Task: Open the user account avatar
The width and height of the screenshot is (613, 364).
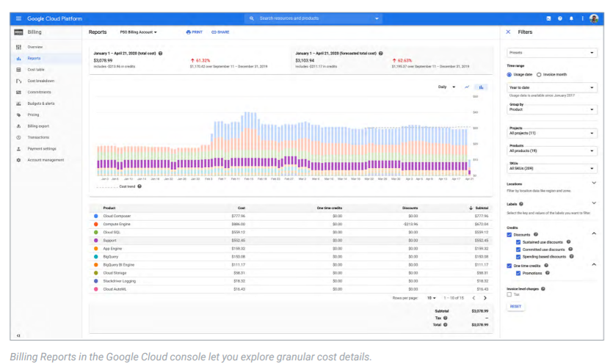Action: pyautogui.click(x=593, y=18)
